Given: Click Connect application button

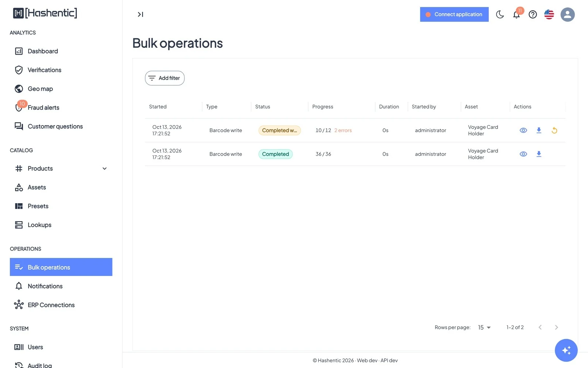Looking at the screenshot, I should click(x=454, y=14).
